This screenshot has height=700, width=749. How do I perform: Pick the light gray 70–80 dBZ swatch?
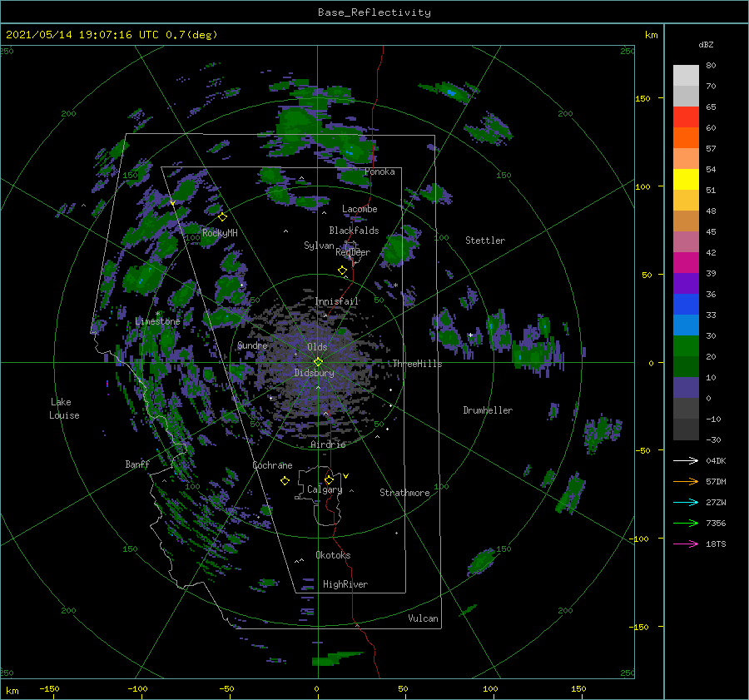tap(686, 76)
